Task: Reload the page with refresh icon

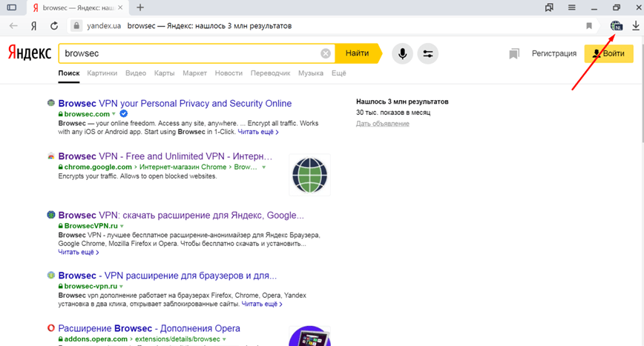Action: pos(54,26)
